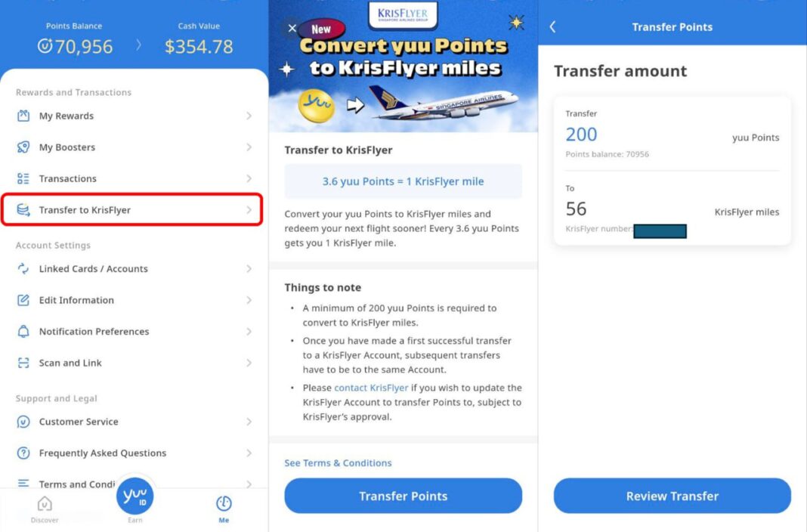Expand the Points Balance details chevron

(x=139, y=45)
